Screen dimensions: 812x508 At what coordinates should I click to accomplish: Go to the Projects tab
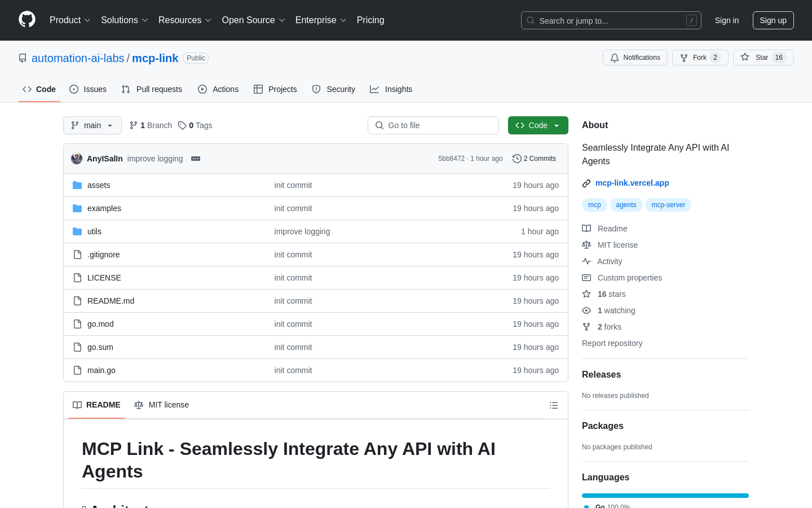click(275, 89)
